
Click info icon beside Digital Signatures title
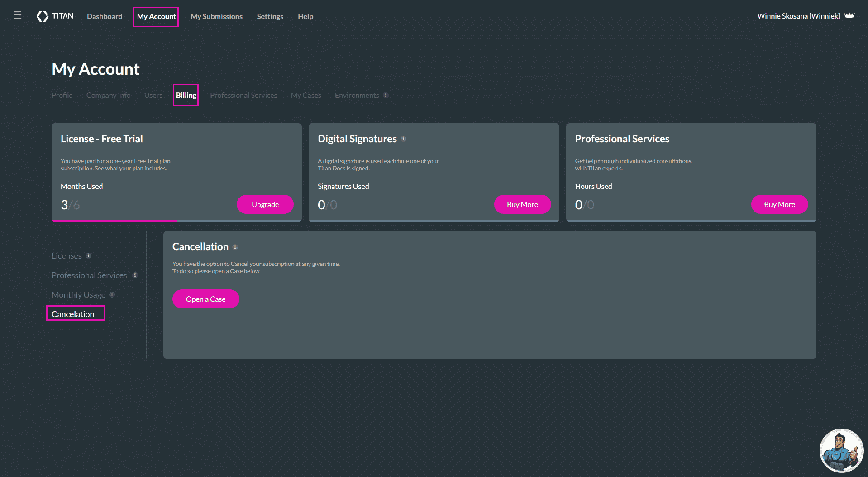[403, 139]
